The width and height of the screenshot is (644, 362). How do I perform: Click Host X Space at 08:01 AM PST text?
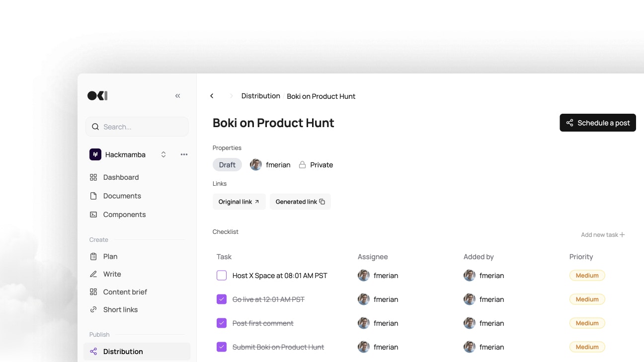280,276
